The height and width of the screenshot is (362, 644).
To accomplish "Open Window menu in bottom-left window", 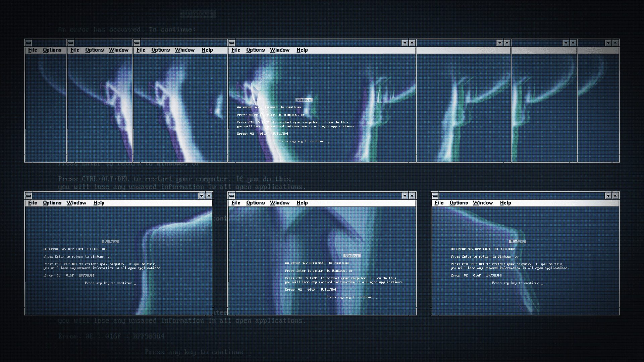I will pos(76,203).
